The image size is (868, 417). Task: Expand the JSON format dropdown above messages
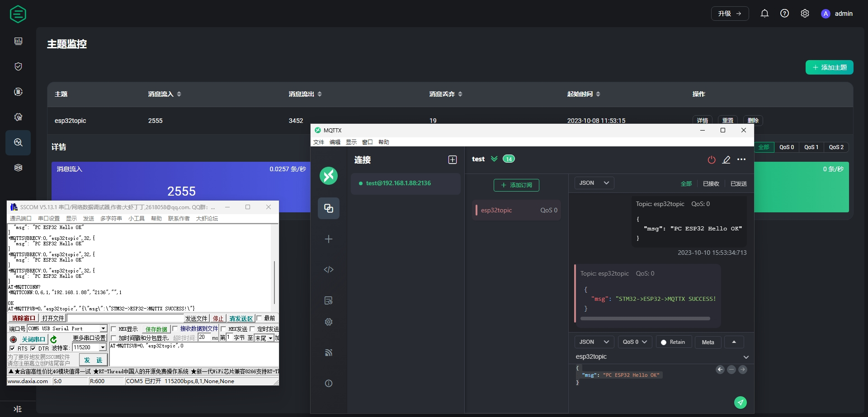[x=594, y=183]
